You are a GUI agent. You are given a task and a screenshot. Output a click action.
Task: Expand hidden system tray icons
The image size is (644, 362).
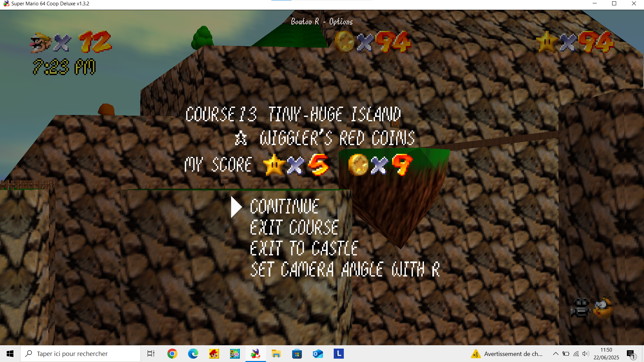(x=556, y=354)
